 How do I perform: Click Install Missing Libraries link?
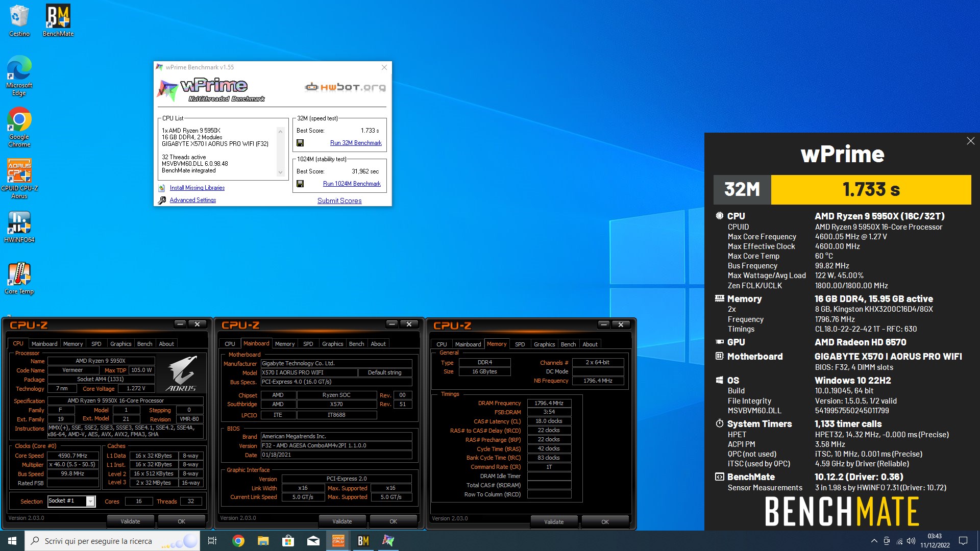click(197, 188)
